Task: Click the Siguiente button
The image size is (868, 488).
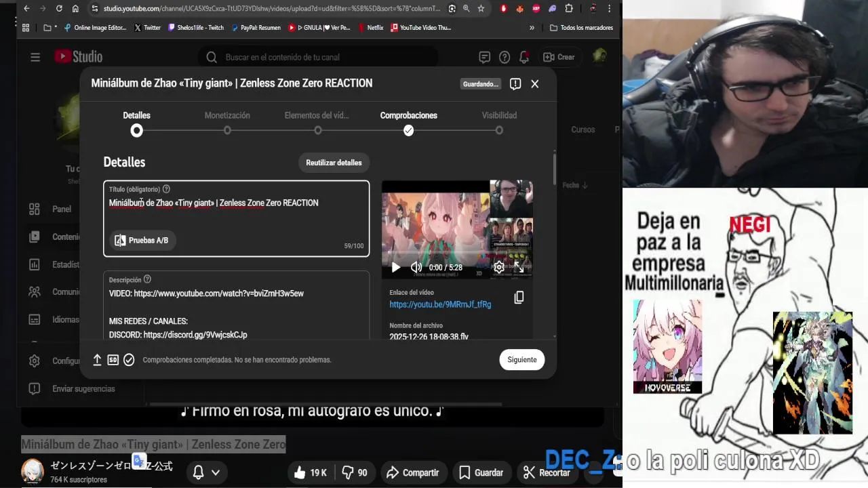Action: [x=522, y=360]
